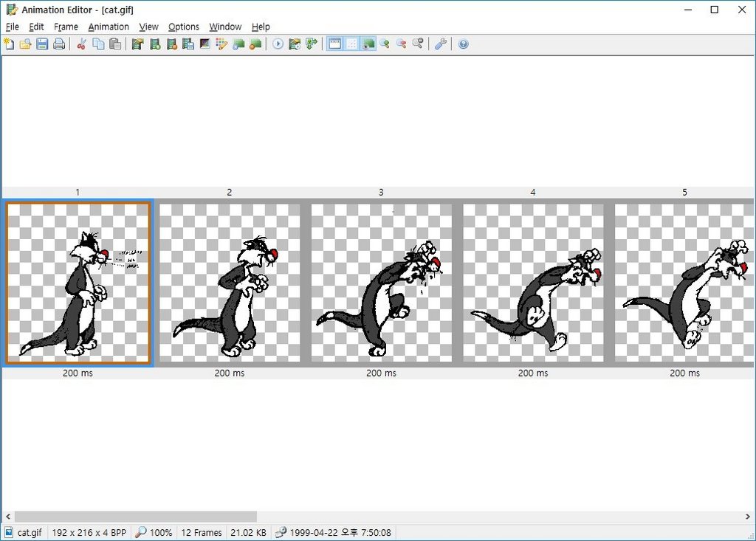This screenshot has height=541, width=756.
Task: Click the green layers icon with blue badge
Action: point(238,44)
